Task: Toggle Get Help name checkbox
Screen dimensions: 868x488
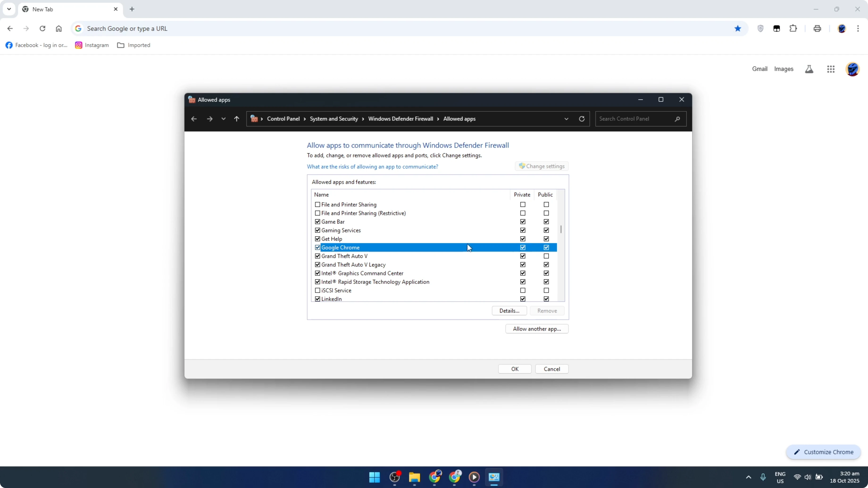Action: tap(317, 239)
